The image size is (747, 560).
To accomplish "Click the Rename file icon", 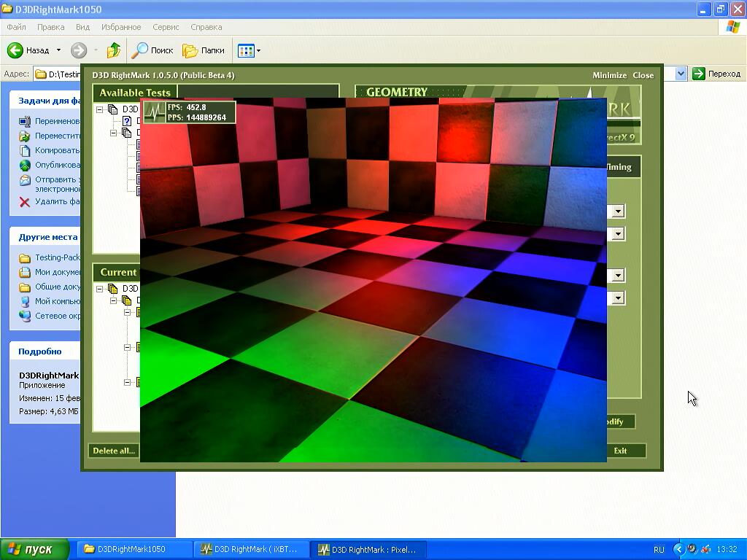I will pos(25,121).
